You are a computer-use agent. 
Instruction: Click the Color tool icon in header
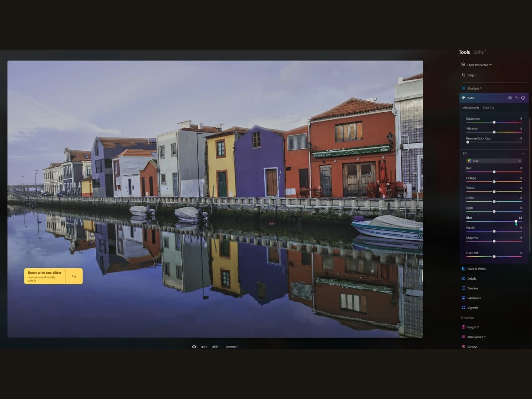click(x=463, y=98)
